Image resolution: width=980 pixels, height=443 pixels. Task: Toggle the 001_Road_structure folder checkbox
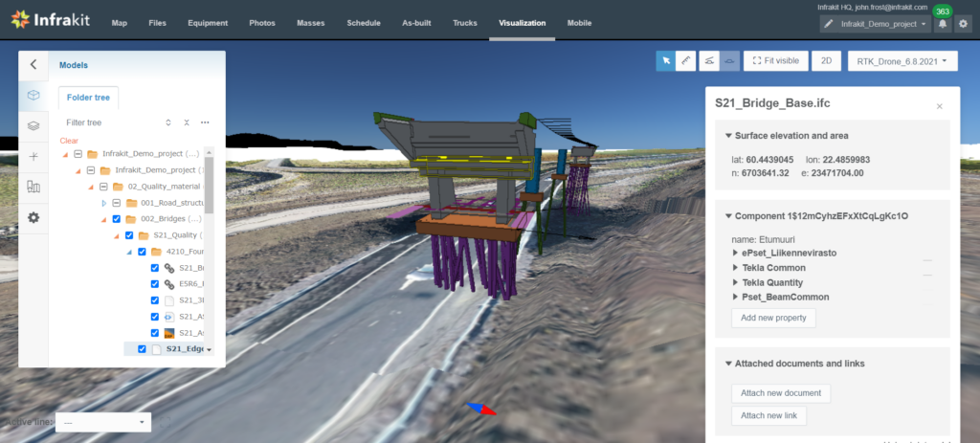[117, 203]
